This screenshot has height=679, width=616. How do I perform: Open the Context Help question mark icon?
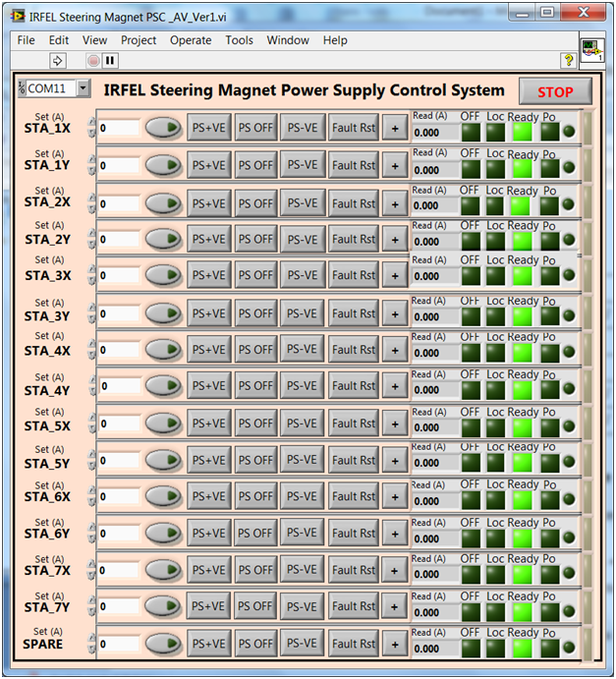(x=569, y=60)
